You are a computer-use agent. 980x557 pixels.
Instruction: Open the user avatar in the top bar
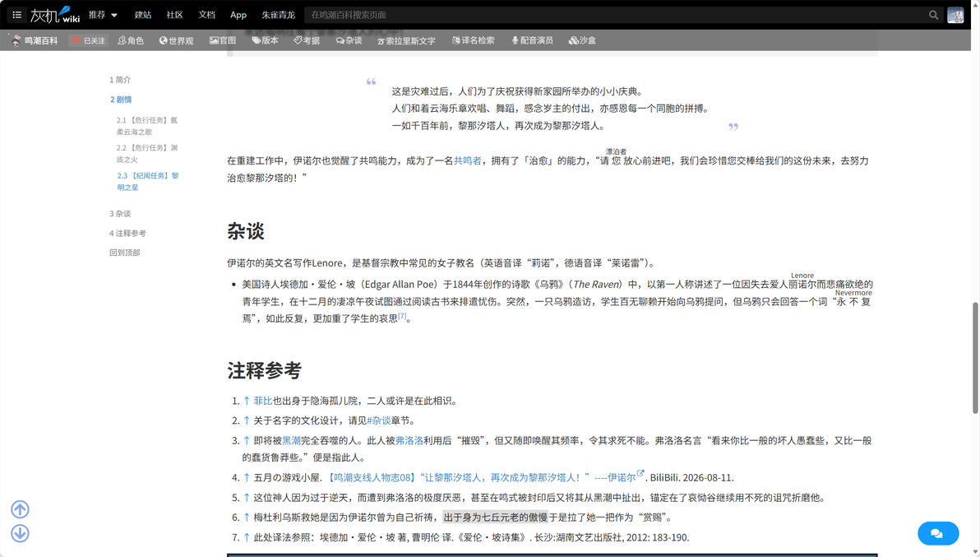[955, 15]
